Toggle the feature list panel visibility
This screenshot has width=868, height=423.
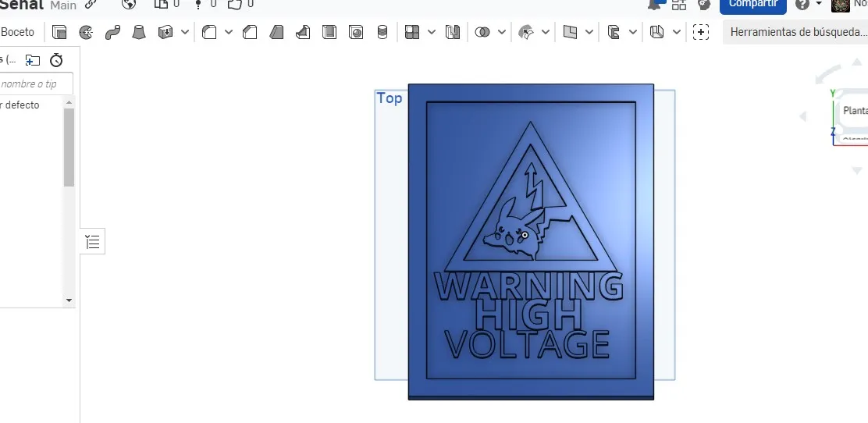[x=93, y=242]
